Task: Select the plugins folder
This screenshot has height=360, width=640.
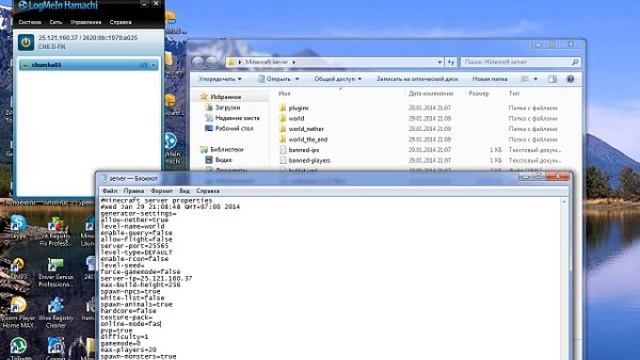Action: (294, 108)
